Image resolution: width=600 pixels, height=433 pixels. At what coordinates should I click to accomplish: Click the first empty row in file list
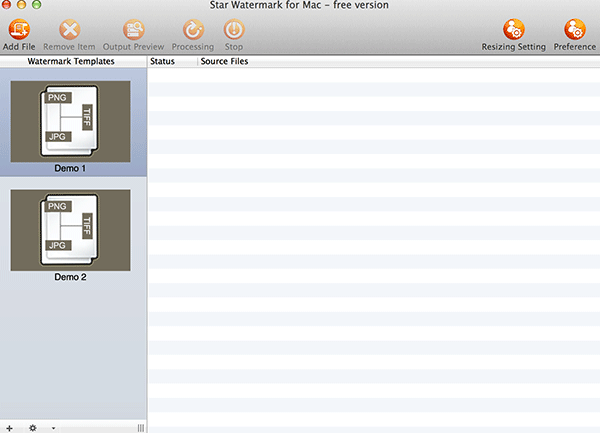click(x=373, y=74)
